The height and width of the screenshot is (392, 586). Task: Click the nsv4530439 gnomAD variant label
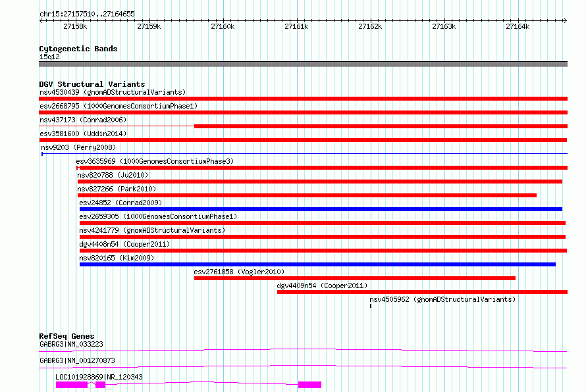113,92
